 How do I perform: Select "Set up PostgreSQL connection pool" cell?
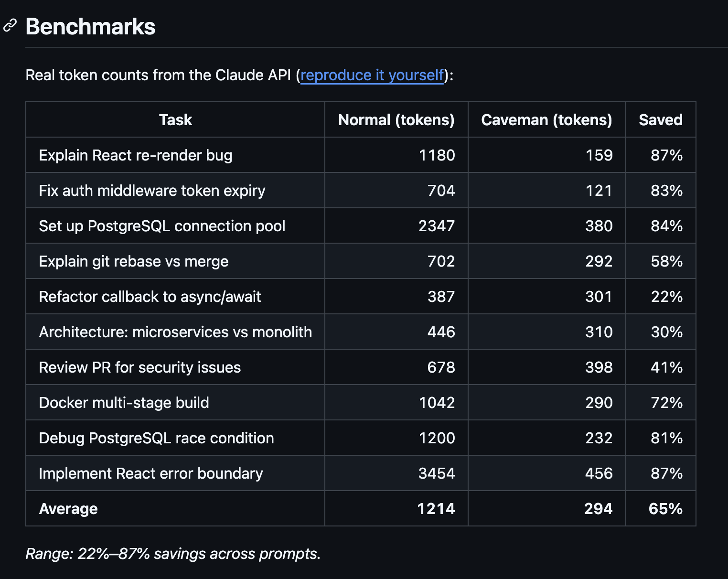[162, 226]
